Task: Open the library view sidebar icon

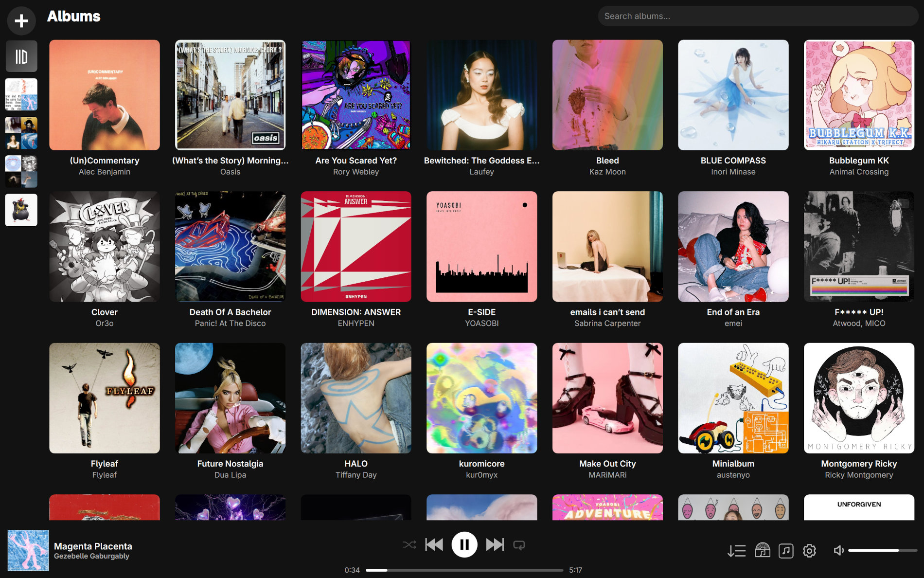Action: click(21, 56)
